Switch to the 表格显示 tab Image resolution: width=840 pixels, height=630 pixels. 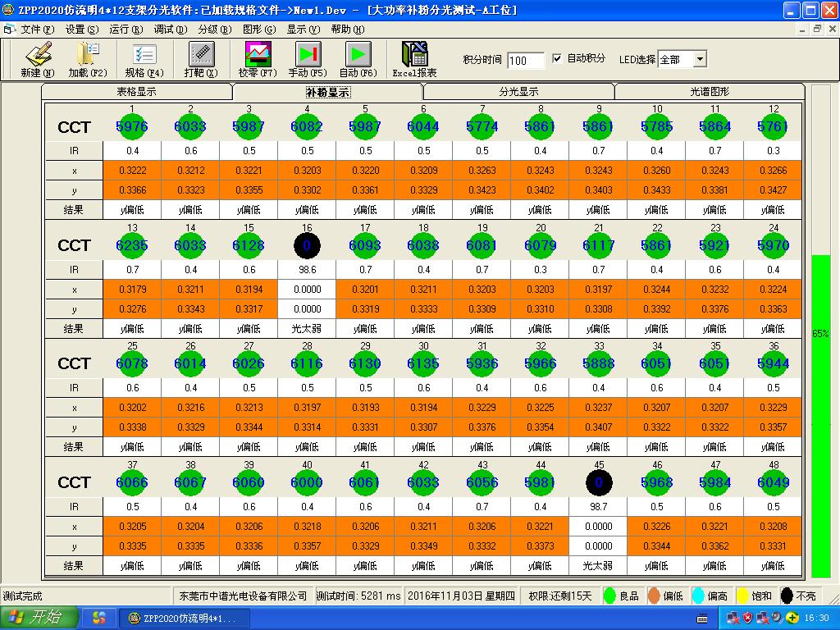tap(137, 92)
